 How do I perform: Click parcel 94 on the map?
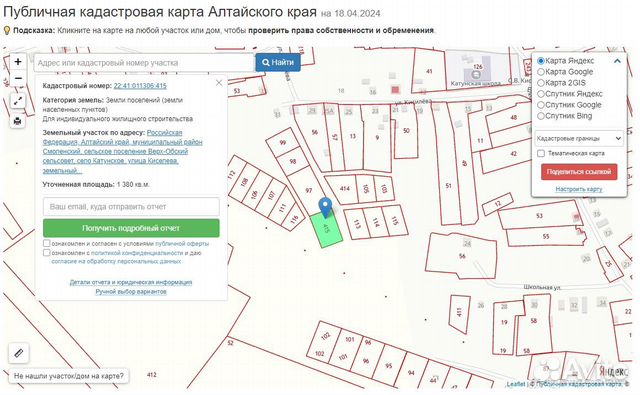coord(411,373)
